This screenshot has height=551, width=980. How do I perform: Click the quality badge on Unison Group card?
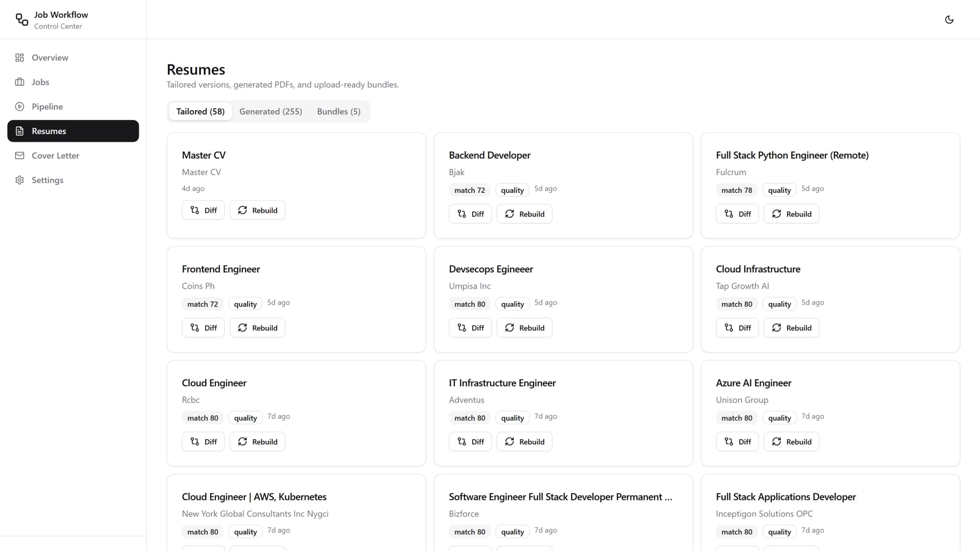pos(779,418)
